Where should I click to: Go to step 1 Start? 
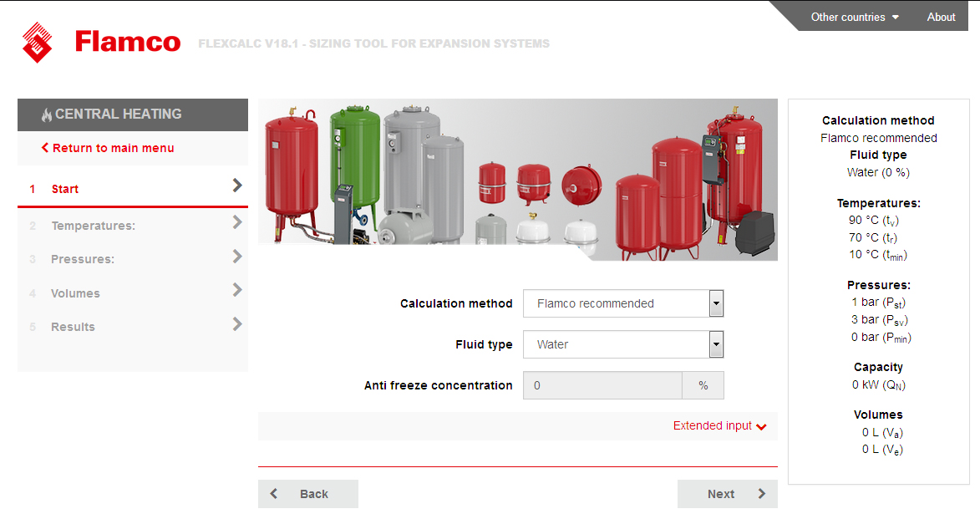tap(133, 188)
